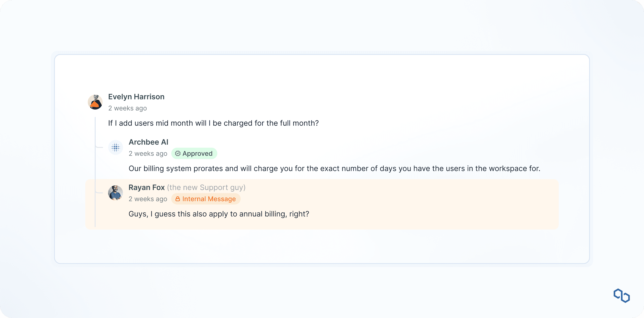Select Evelyn's question about mid month charges
Screen dimensions: 644x318
(213, 123)
